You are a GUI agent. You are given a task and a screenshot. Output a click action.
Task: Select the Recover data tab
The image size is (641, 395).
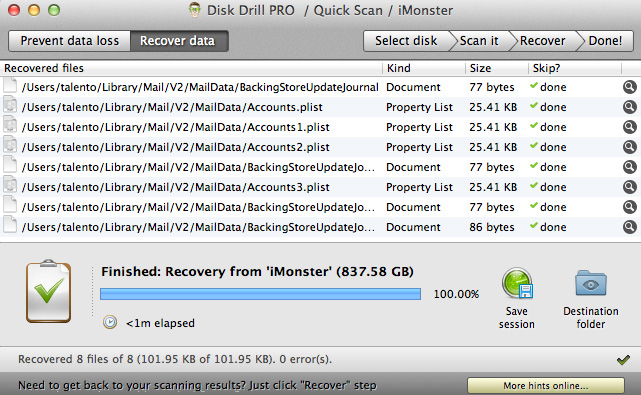click(179, 41)
